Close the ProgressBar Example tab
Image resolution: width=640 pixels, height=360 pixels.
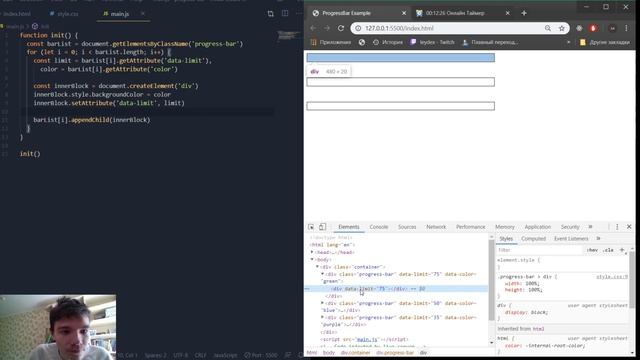click(x=404, y=13)
